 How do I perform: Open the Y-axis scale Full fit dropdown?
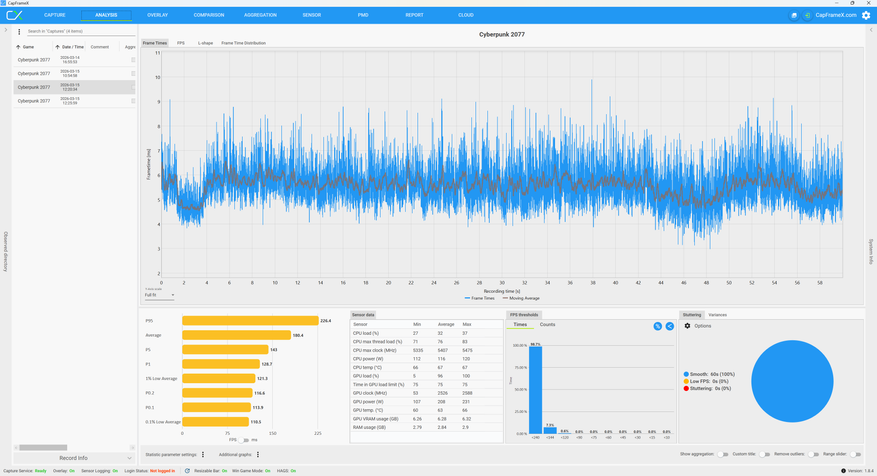pos(159,295)
